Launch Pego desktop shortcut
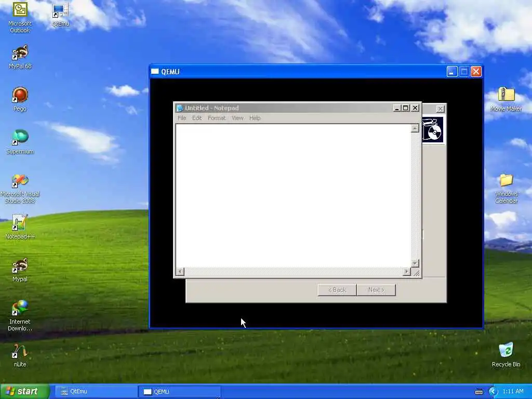 (20, 99)
